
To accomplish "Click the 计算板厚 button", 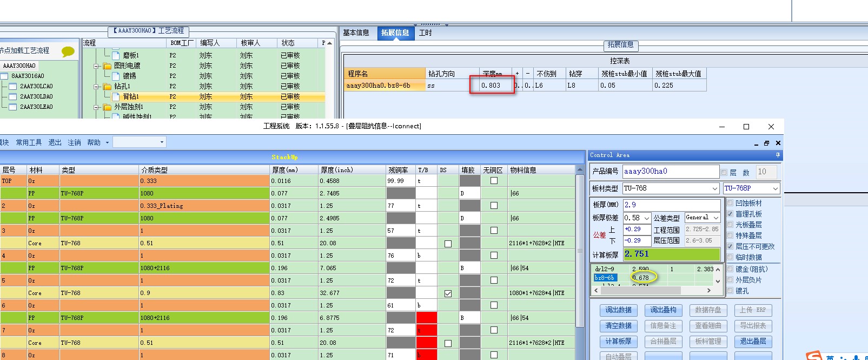I will [x=619, y=342].
